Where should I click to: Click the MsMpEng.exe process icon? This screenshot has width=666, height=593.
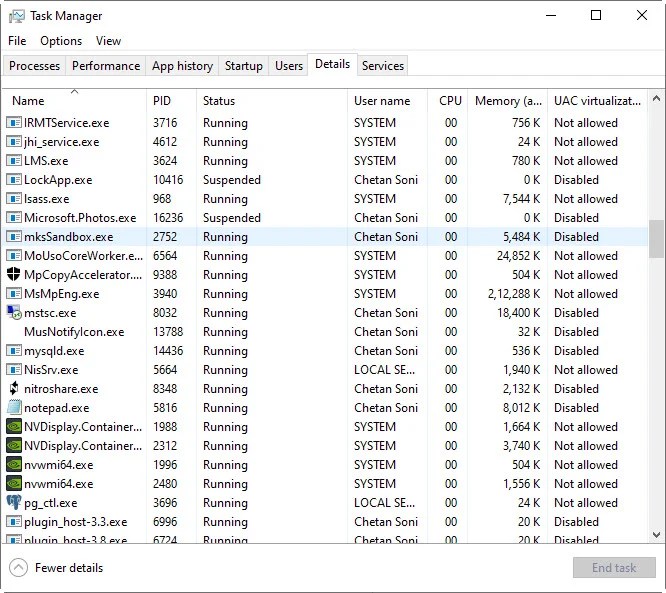(14, 294)
